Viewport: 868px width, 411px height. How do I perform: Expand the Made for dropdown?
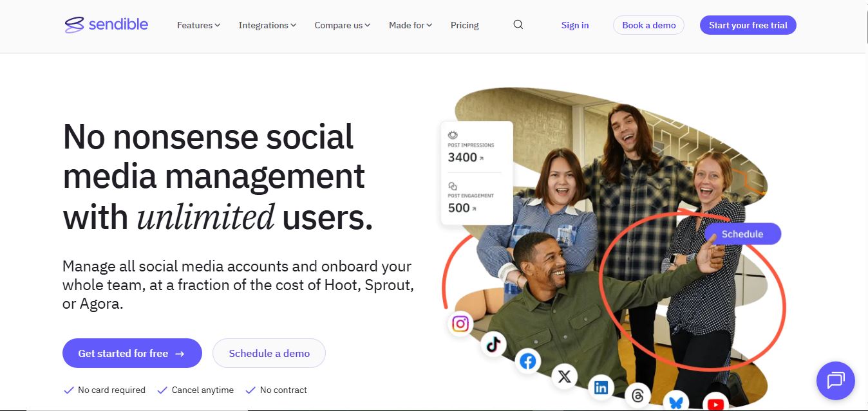(x=410, y=25)
